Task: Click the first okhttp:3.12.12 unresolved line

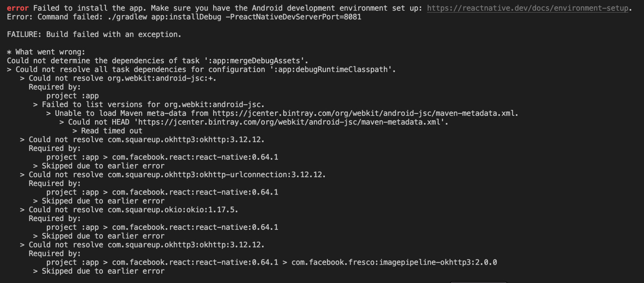Action: (142, 140)
